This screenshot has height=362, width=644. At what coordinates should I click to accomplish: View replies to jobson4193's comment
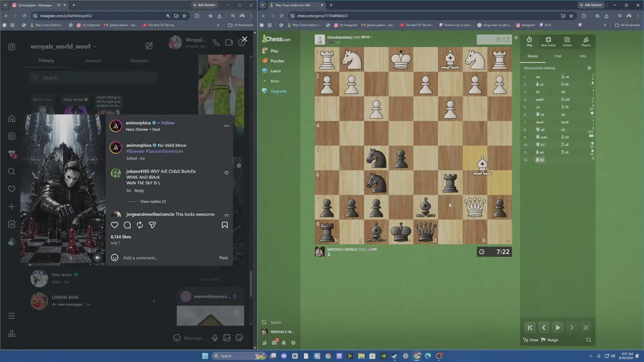pos(153,202)
